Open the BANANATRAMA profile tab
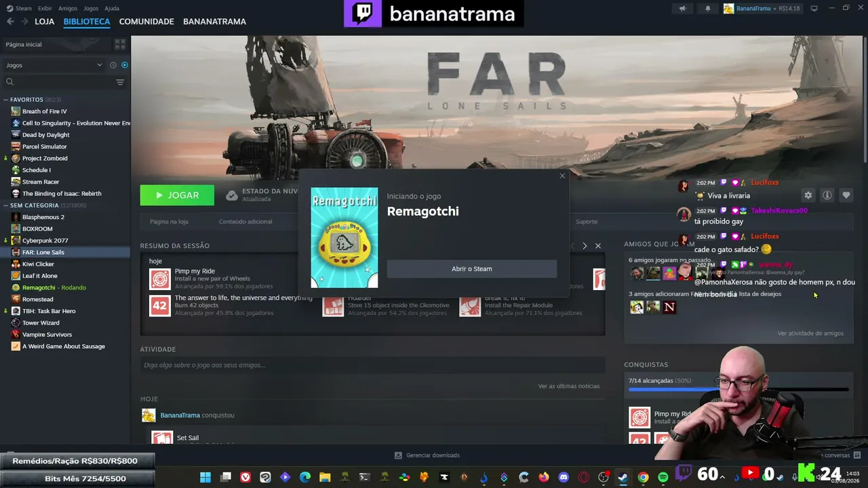The image size is (868, 488). [214, 22]
